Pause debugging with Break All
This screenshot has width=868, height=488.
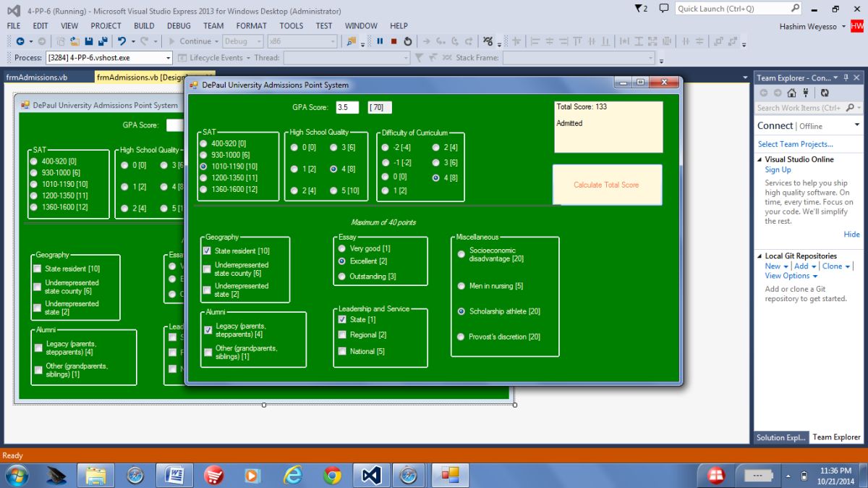point(380,41)
